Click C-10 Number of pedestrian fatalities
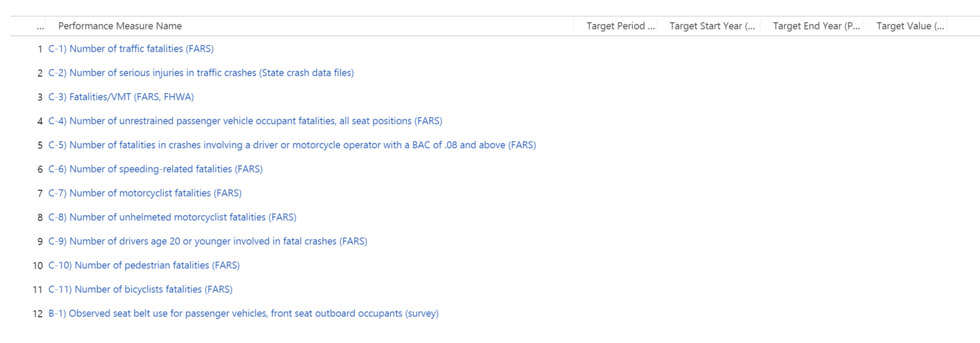Image resolution: width=980 pixels, height=343 pixels. click(144, 265)
